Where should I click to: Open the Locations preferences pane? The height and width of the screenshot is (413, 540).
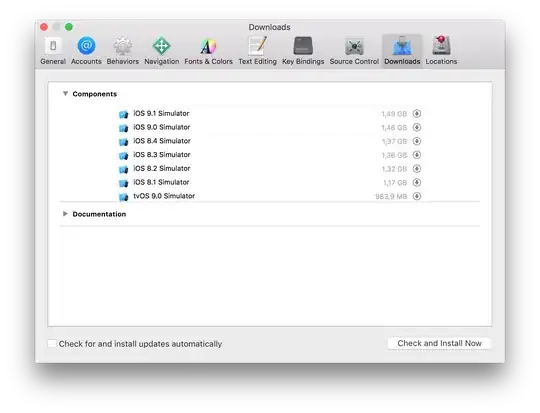coord(441,51)
